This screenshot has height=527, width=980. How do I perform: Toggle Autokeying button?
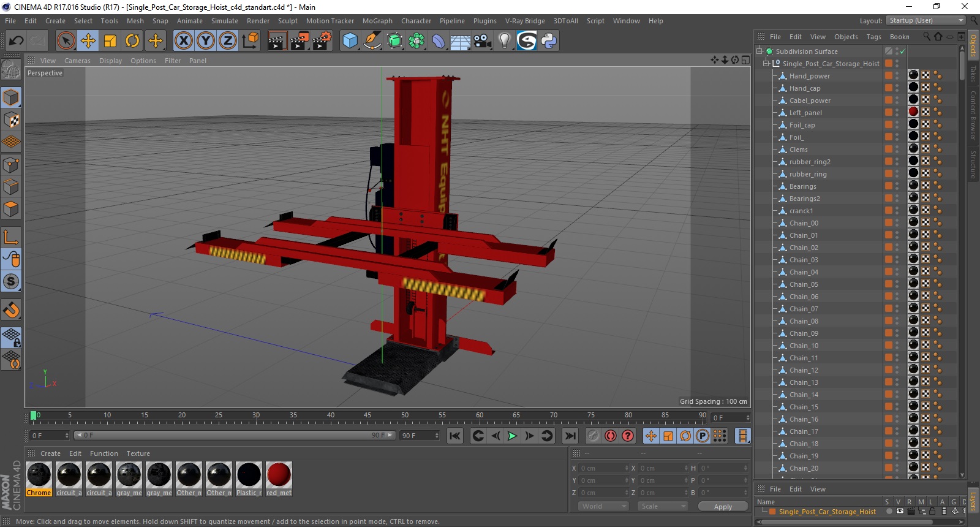coord(611,436)
